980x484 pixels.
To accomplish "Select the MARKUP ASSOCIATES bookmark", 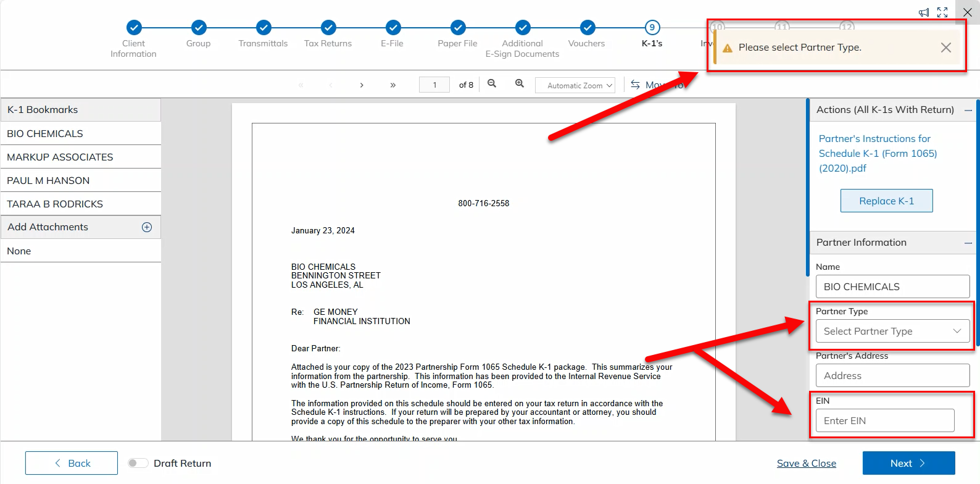I will 60,157.
